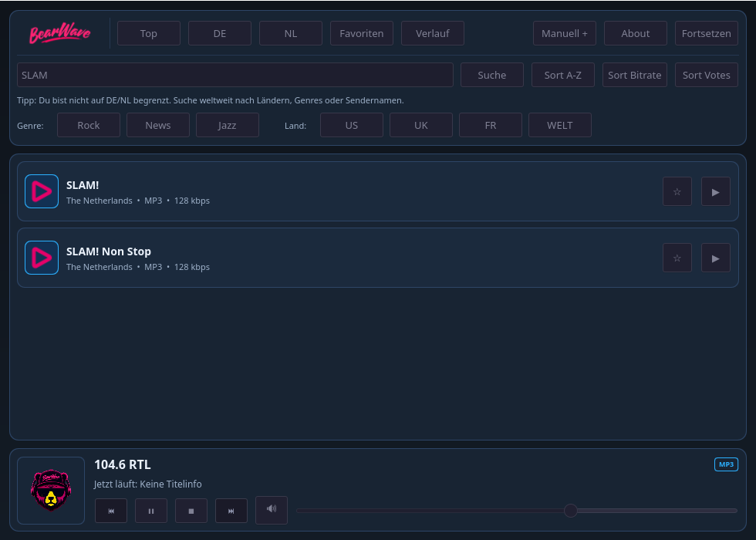Open the Favoriten list

point(361,33)
